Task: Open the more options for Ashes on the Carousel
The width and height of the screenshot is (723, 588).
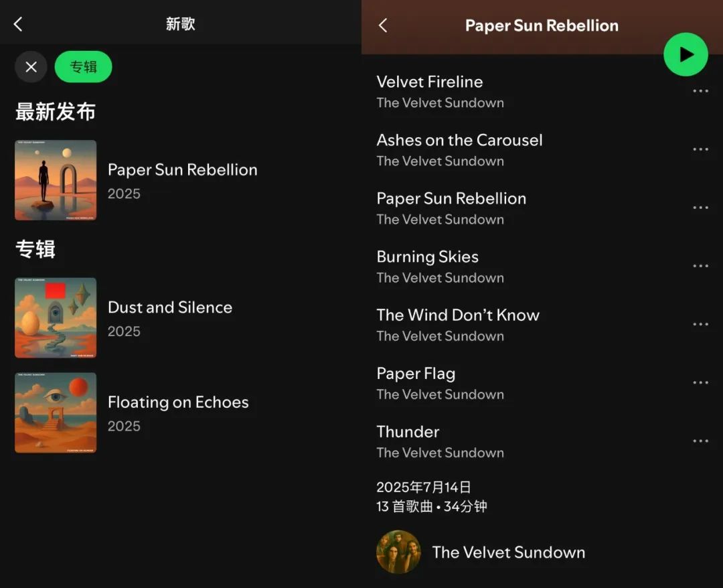Action: (700, 149)
